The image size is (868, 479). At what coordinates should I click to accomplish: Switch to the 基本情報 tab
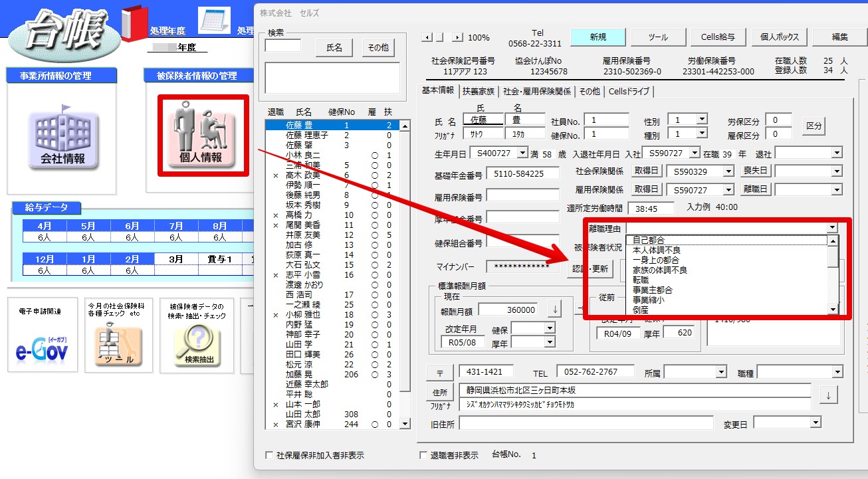pyautogui.click(x=438, y=91)
